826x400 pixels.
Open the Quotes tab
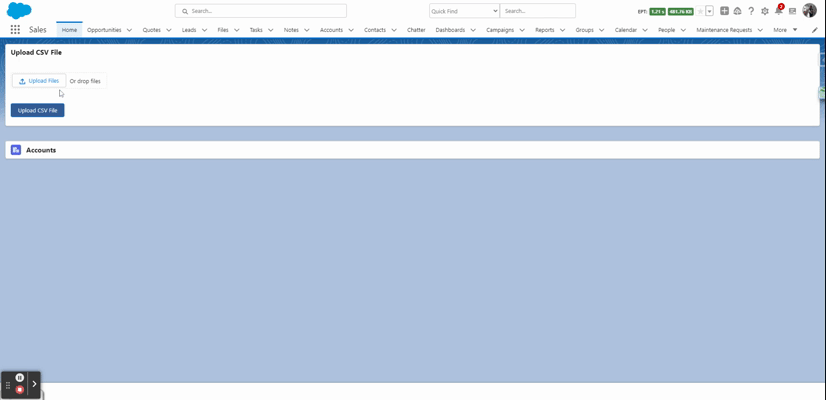click(152, 30)
